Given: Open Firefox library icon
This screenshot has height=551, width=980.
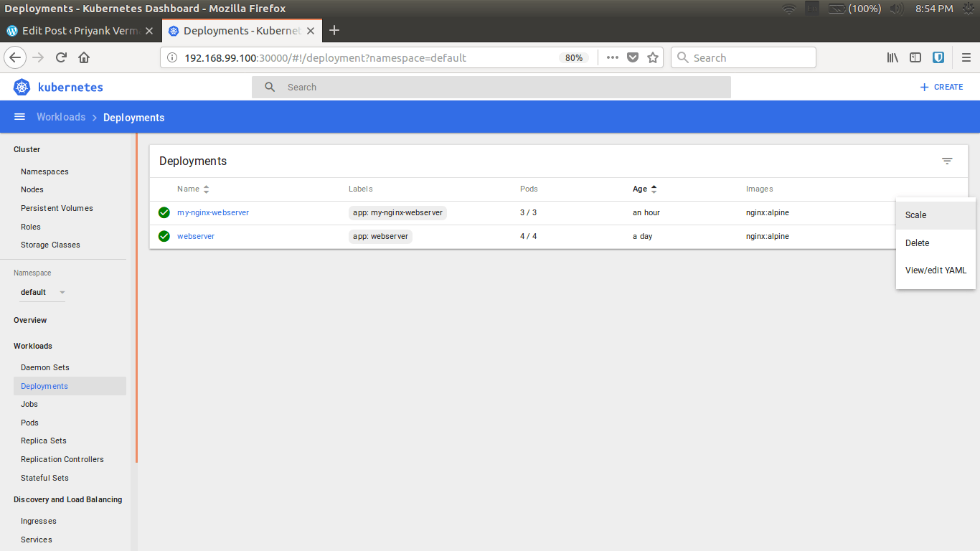Looking at the screenshot, I should coord(892,57).
